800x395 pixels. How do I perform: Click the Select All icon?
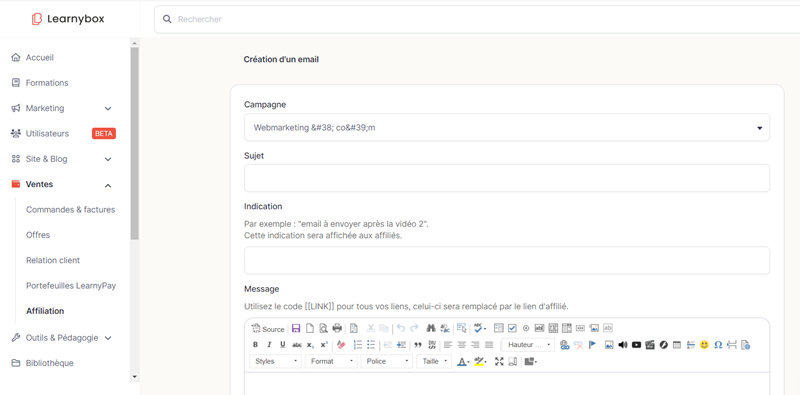click(462, 328)
